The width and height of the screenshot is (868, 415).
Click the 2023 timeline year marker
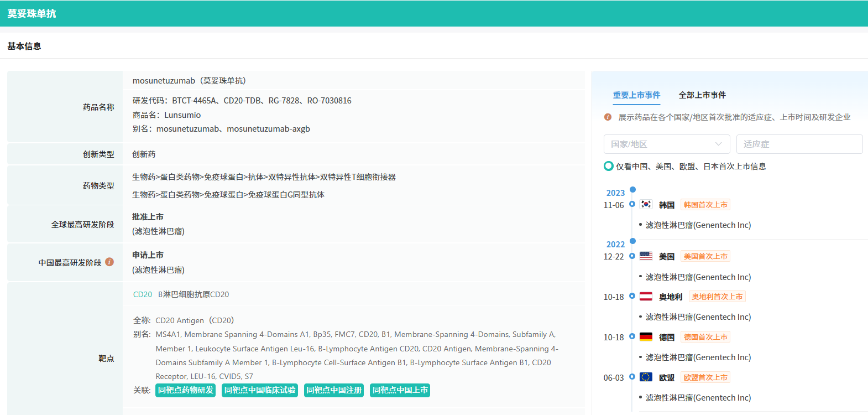click(x=615, y=193)
